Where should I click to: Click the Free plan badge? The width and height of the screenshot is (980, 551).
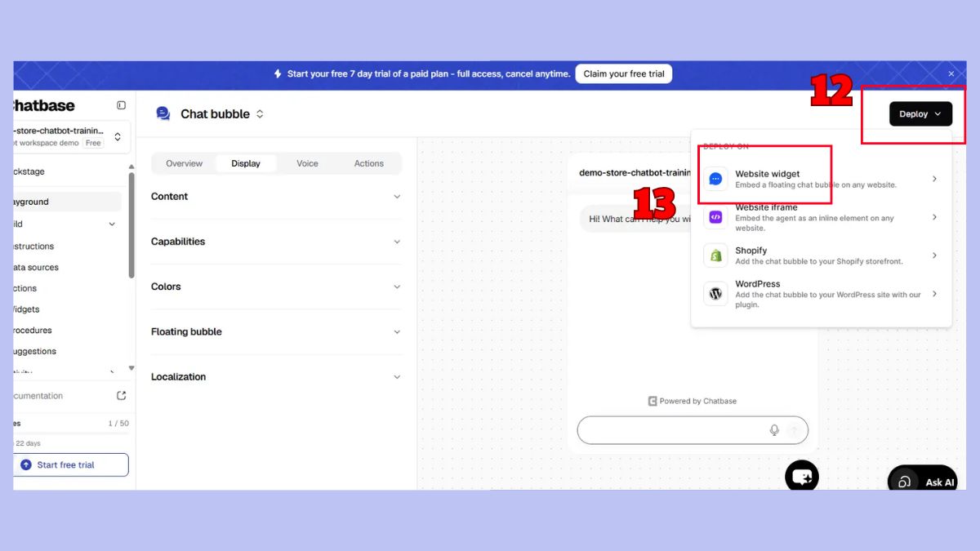[x=93, y=143]
